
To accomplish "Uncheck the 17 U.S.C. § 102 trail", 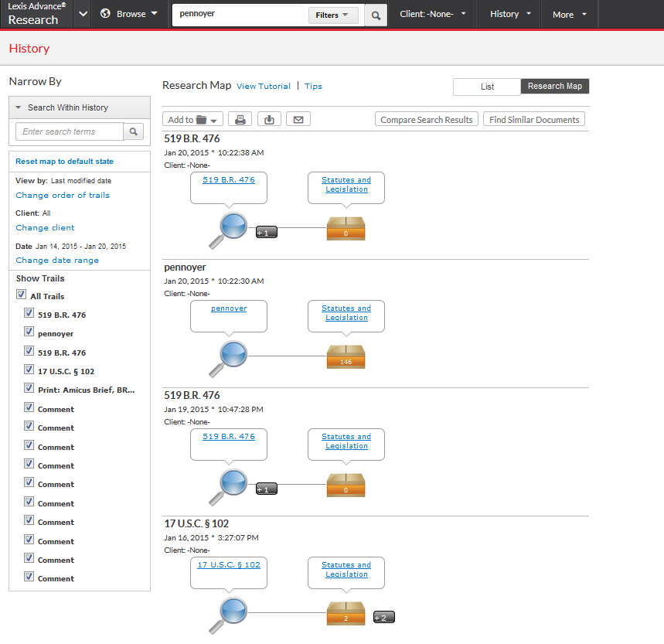I will [x=29, y=371].
